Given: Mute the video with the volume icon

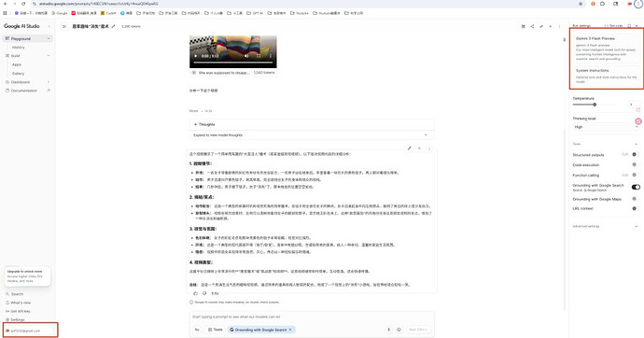Looking at the screenshot, I should click(x=246, y=56).
